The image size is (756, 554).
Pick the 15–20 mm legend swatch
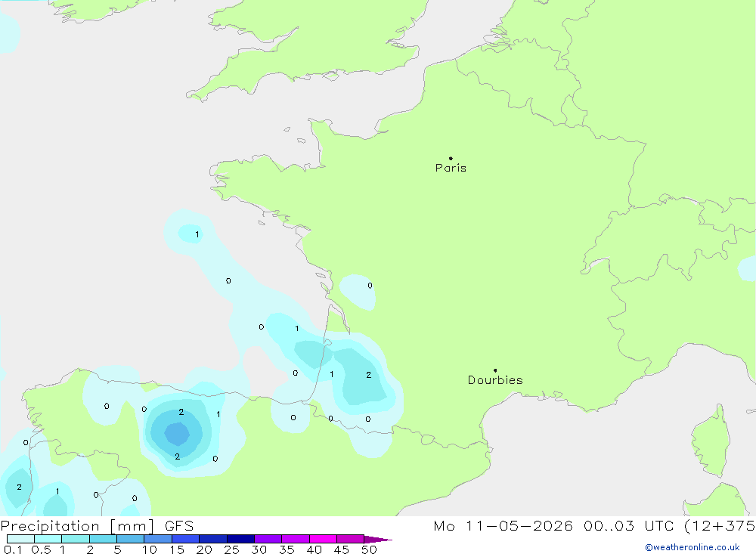[x=186, y=539]
